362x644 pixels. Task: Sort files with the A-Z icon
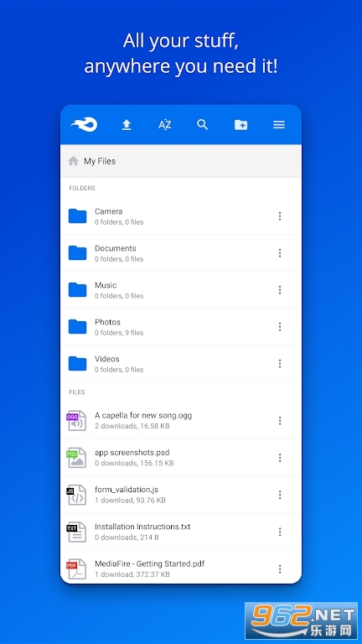[x=164, y=125]
